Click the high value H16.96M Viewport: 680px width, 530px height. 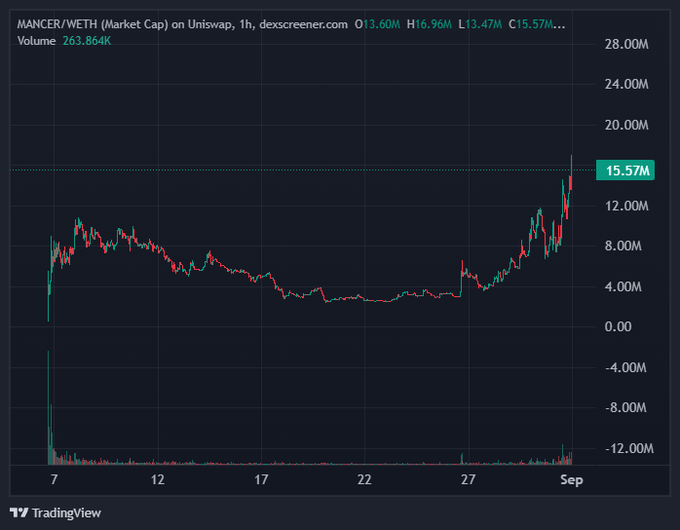(x=429, y=24)
